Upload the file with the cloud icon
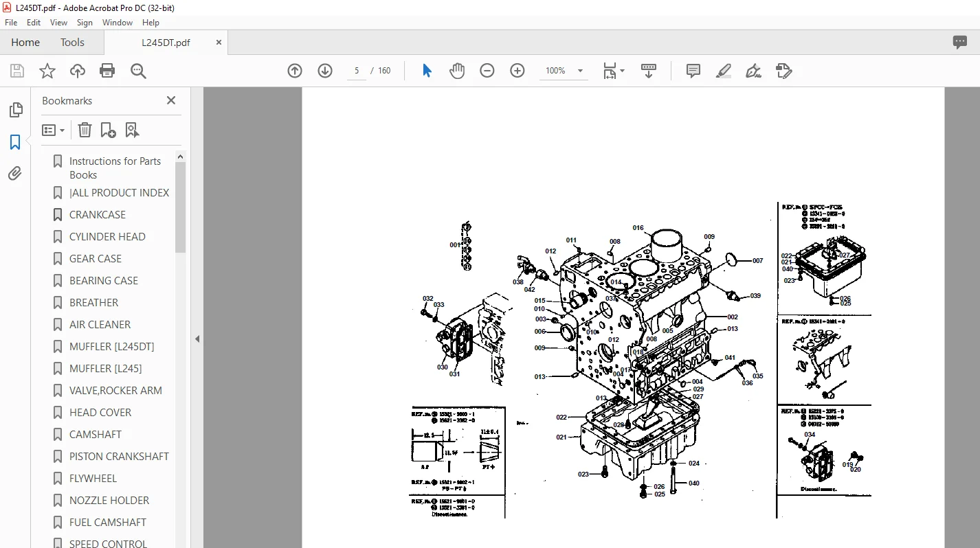 pyautogui.click(x=78, y=71)
